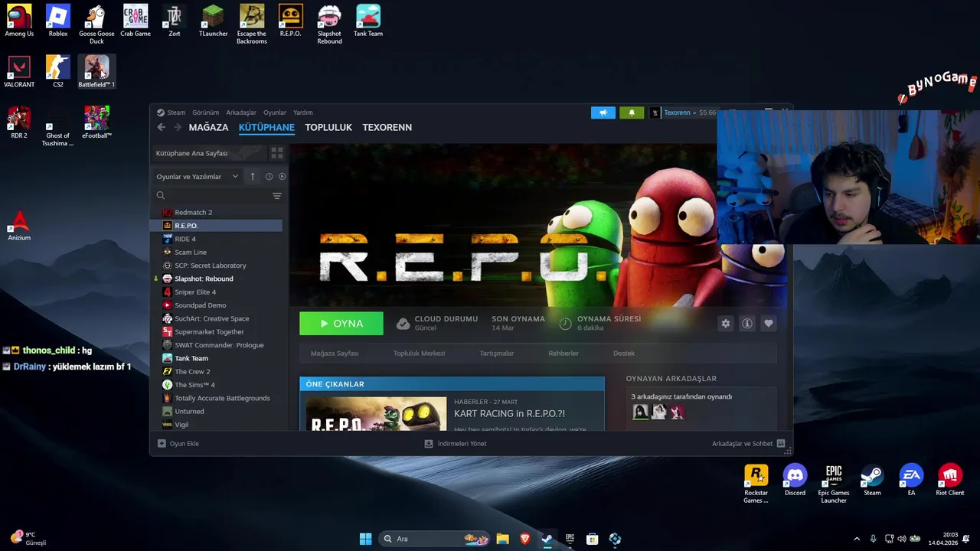Switch to MAĞAZA tab
This screenshot has height=551, width=980.
pos(208,127)
